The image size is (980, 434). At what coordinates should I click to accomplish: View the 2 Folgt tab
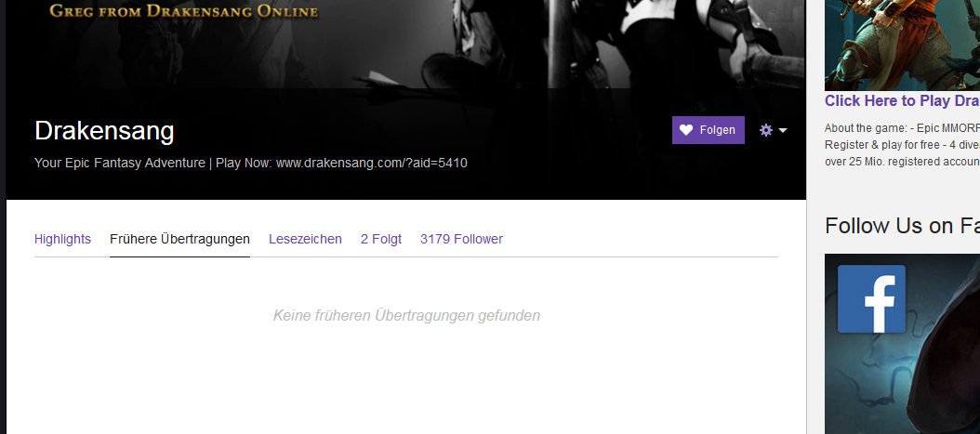381,239
